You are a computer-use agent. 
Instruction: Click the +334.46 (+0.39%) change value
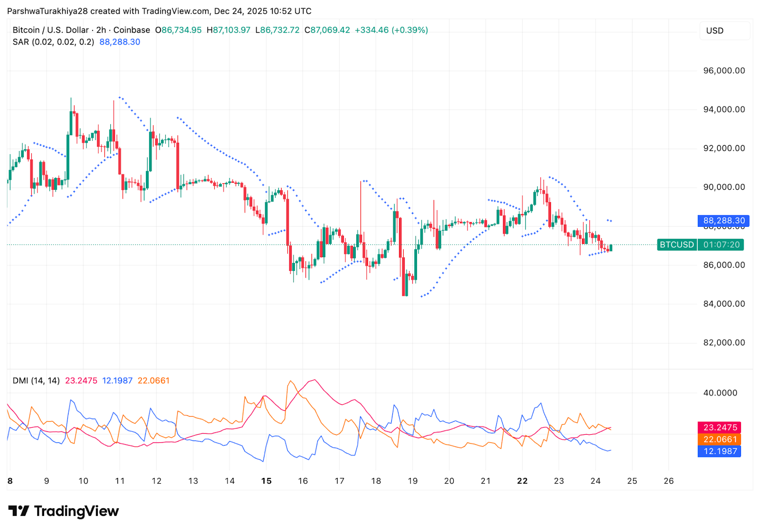[391, 30]
